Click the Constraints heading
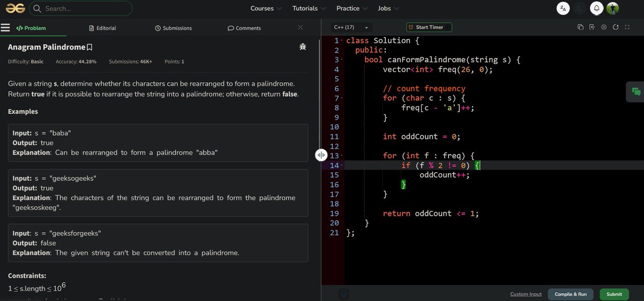The height and width of the screenshot is (301, 644). 27,275
